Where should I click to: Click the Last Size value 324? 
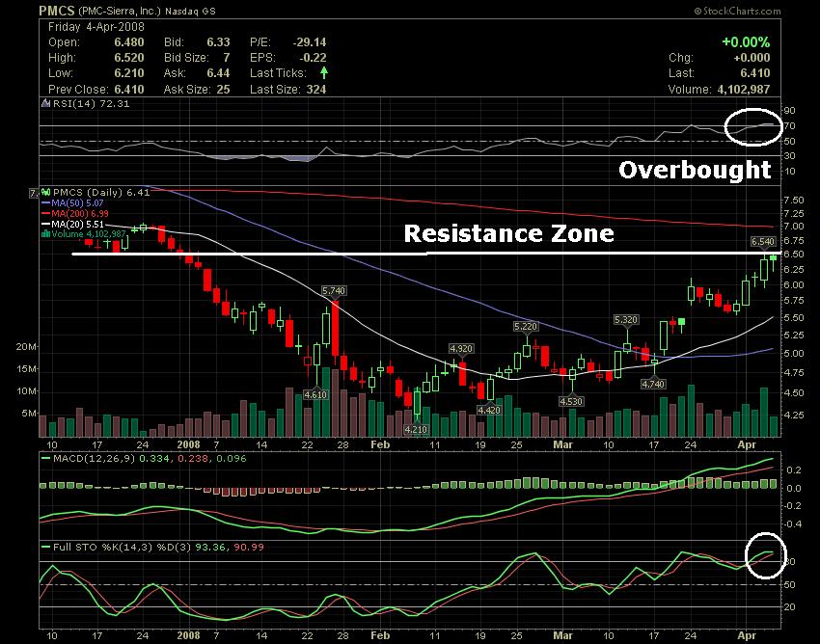(x=316, y=90)
